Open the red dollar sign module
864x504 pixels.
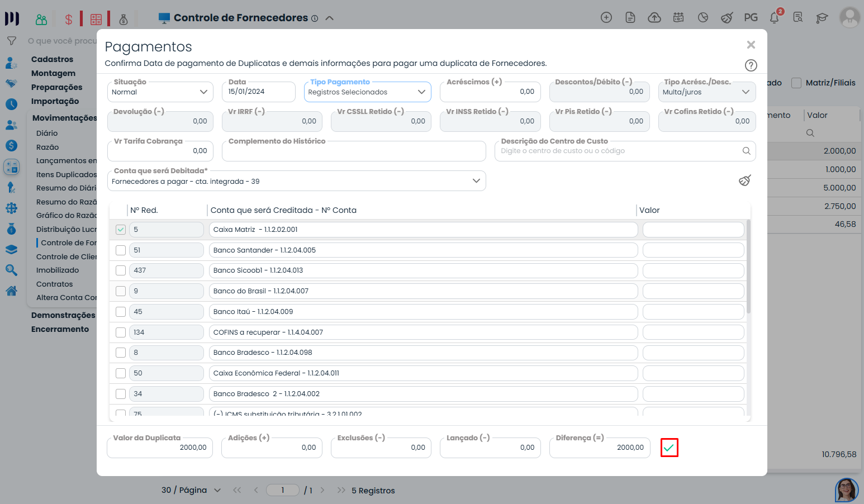(x=69, y=20)
